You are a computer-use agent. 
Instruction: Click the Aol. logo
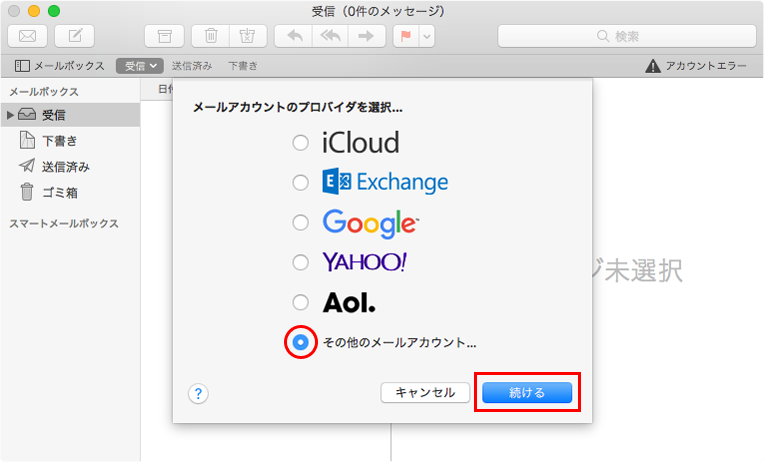pos(349,303)
